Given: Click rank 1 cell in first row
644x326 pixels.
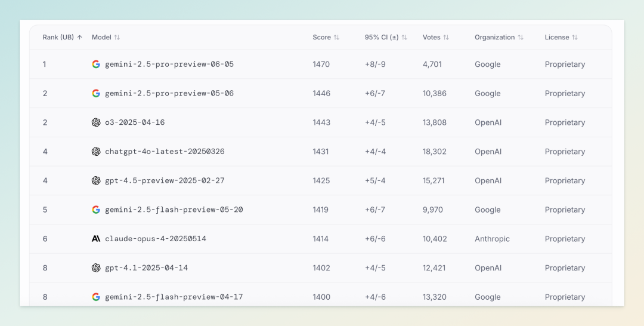Looking at the screenshot, I should click(x=44, y=64).
